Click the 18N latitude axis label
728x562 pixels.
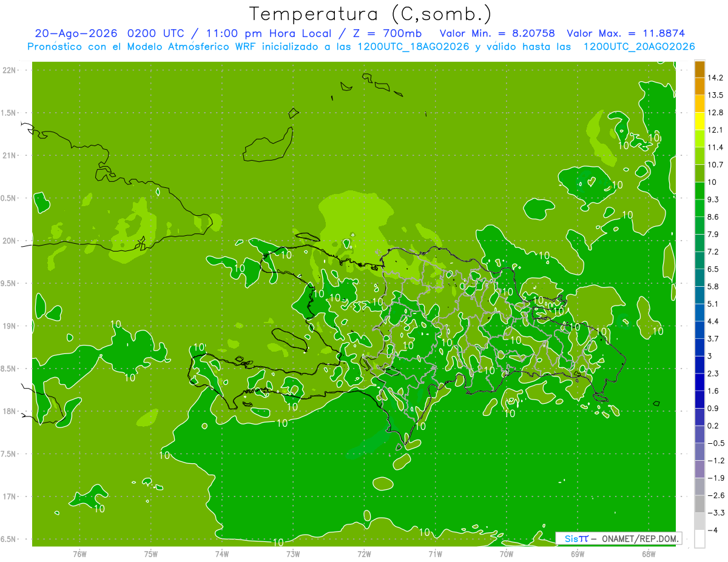tap(8, 412)
